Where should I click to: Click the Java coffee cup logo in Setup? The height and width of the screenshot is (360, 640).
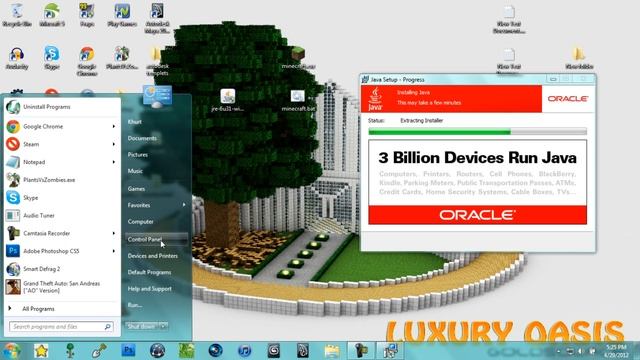(x=375, y=99)
